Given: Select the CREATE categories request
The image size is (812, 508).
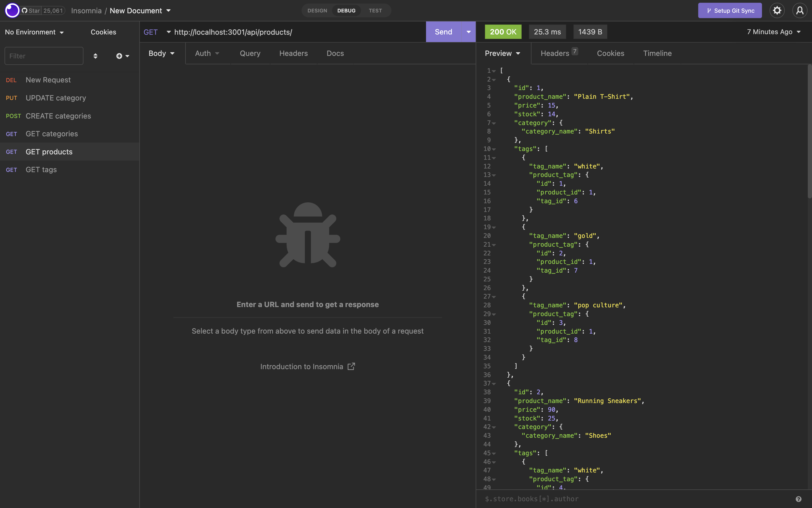Looking at the screenshot, I should pos(69,116).
